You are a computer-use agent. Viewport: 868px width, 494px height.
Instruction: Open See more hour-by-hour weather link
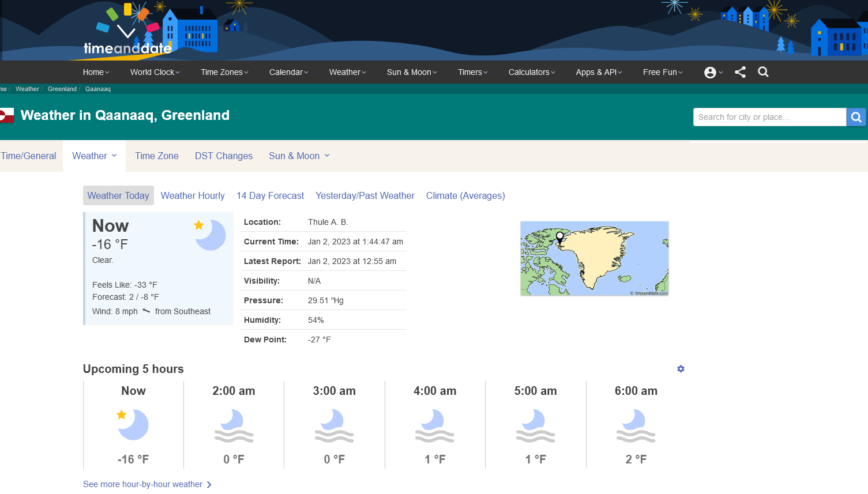(147, 484)
